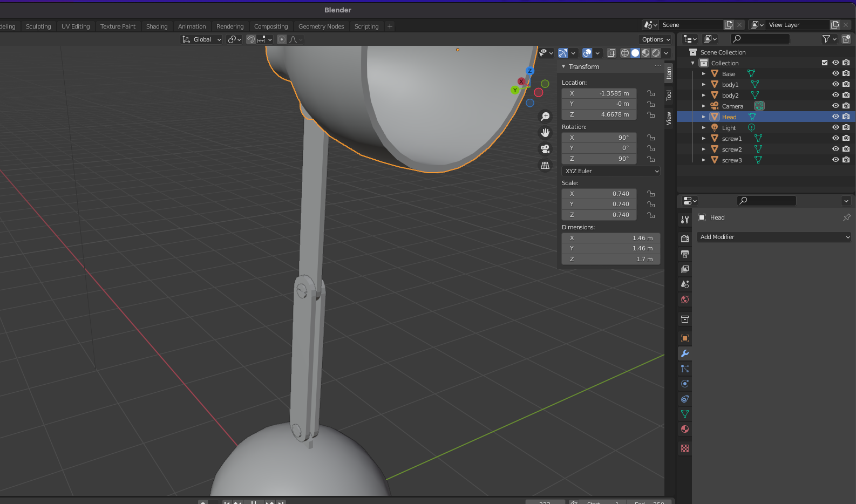Image resolution: width=856 pixels, height=504 pixels.
Task: Click the hand pan-view icon
Action: coord(545,133)
